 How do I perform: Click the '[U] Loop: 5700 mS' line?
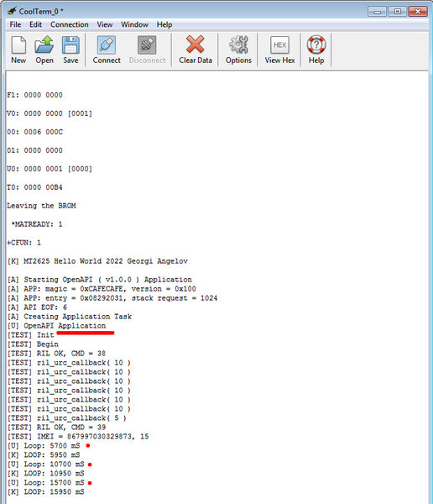coord(44,446)
